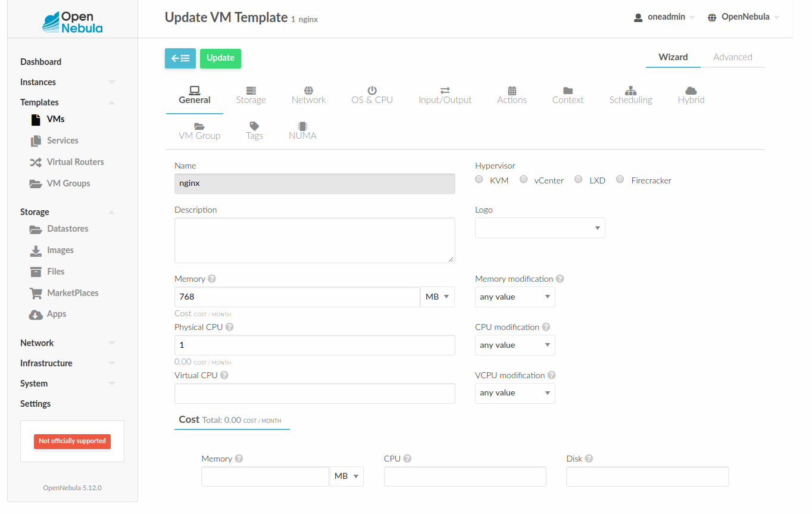Open the Scheduling tab
Viewport: 812px width, 514px height.
(x=630, y=95)
